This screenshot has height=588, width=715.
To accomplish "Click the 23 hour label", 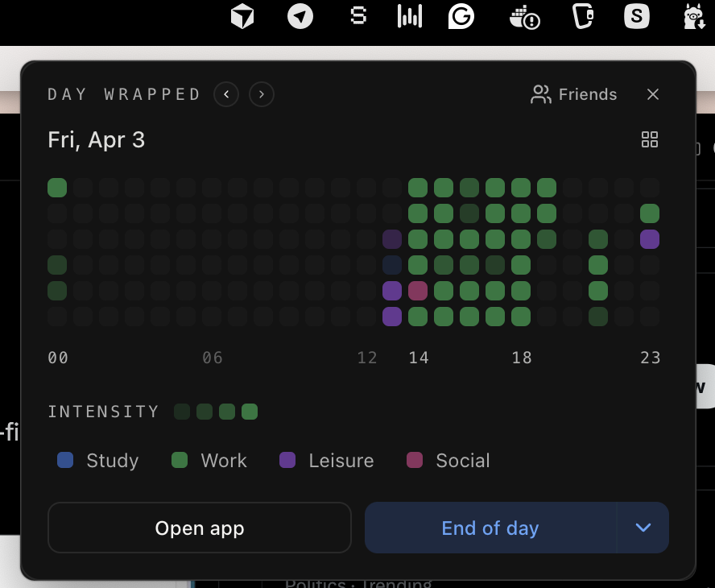I will point(651,358).
